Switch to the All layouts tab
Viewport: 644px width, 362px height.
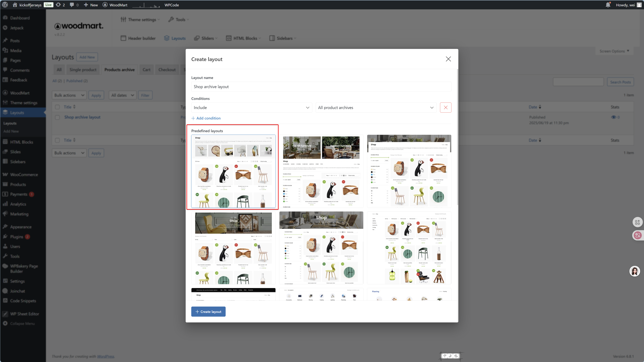point(59,70)
